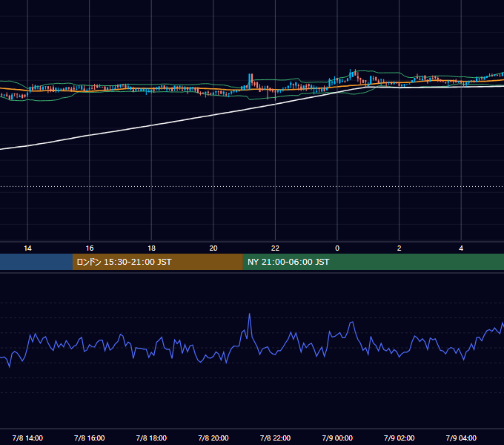Click the 7/8 20:00 time label

[x=213, y=438]
